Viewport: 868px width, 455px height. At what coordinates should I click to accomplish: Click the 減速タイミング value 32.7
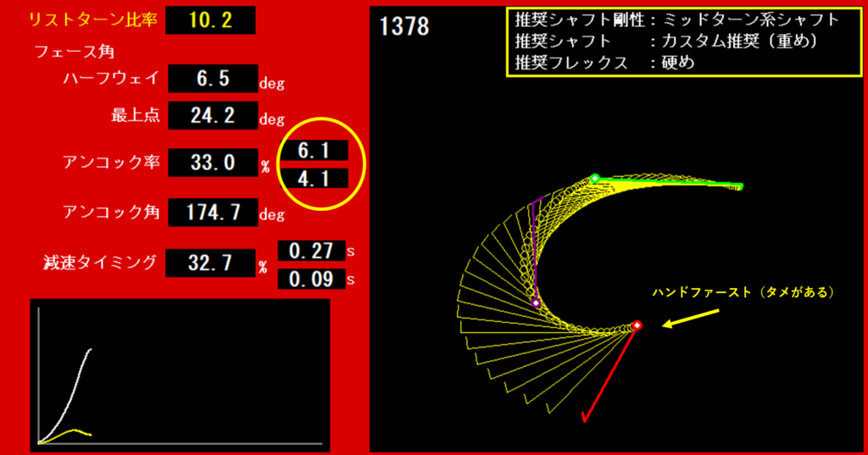coord(211,264)
